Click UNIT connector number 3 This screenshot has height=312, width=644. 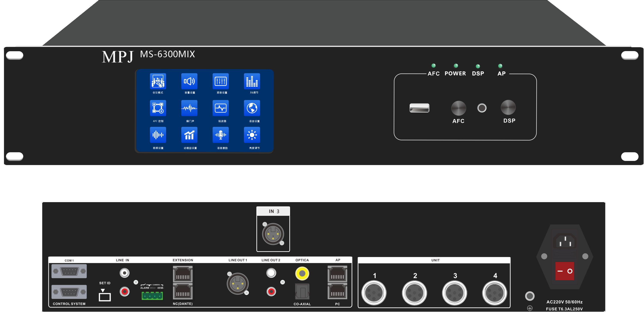(x=455, y=292)
